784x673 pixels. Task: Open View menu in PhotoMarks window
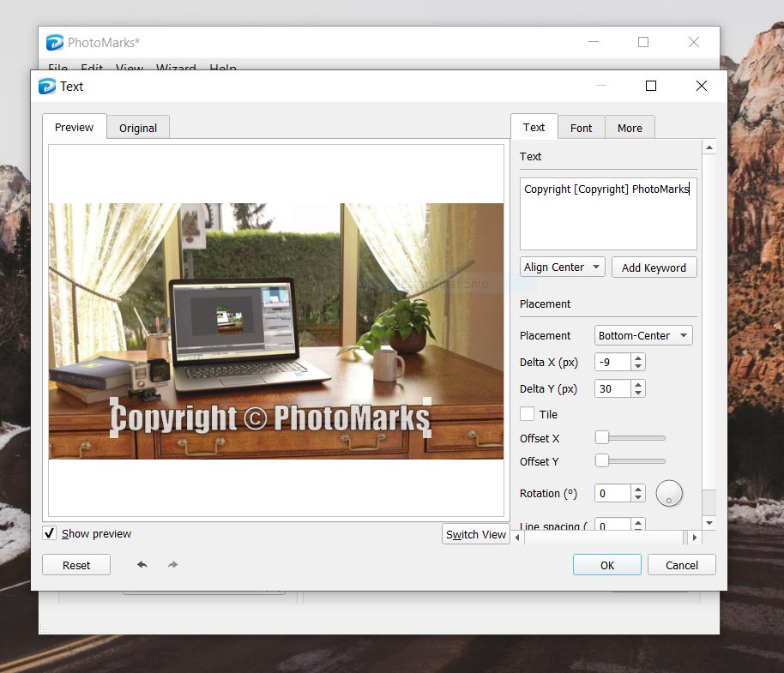click(x=130, y=68)
